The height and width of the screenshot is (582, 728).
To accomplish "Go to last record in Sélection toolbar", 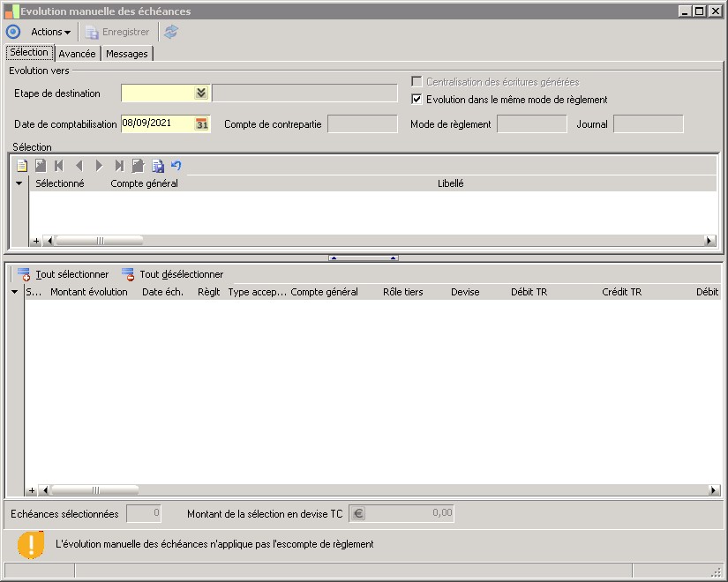I will 119,165.
